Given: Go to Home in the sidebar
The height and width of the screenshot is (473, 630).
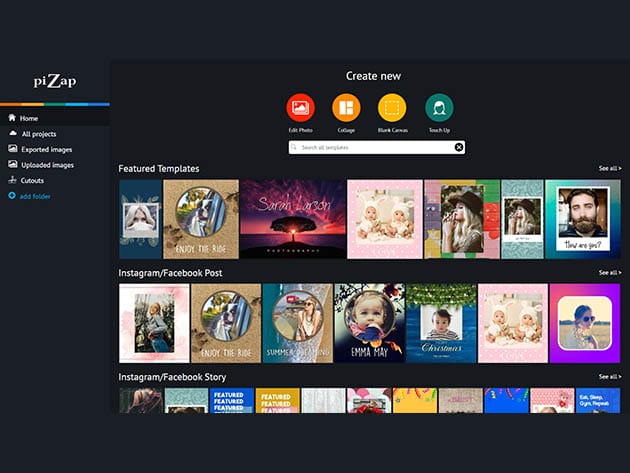Looking at the screenshot, I should pos(28,118).
